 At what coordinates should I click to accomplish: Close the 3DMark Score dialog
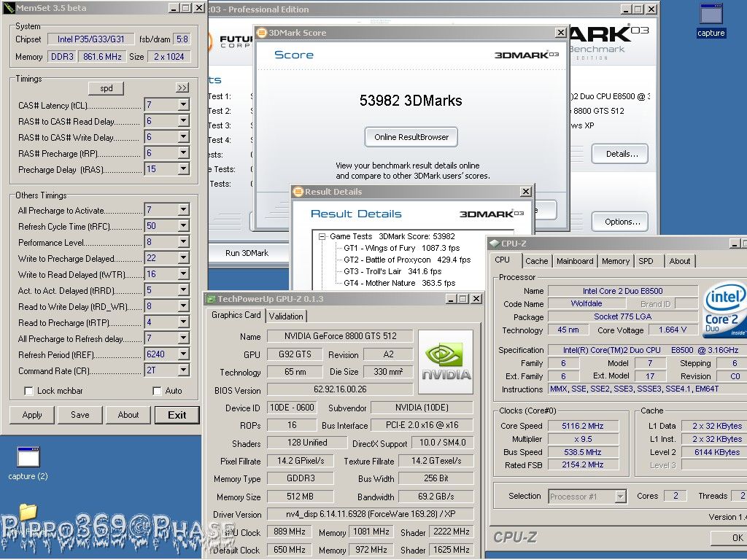[561, 32]
